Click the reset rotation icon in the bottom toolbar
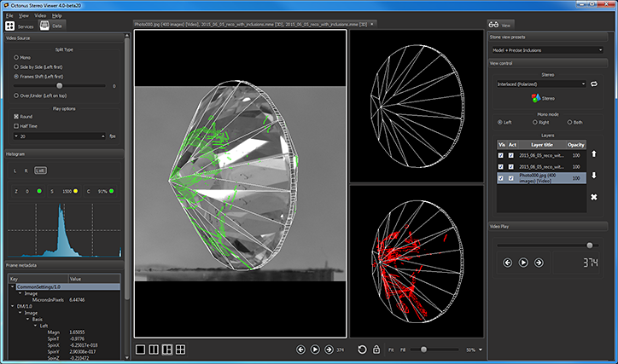The height and width of the screenshot is (364, 618). [x=363, y=350]
